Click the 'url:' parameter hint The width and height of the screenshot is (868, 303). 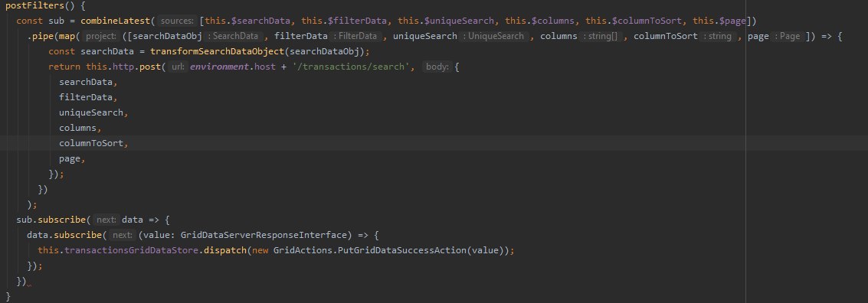pyautogui.click(x=177, y=67)
